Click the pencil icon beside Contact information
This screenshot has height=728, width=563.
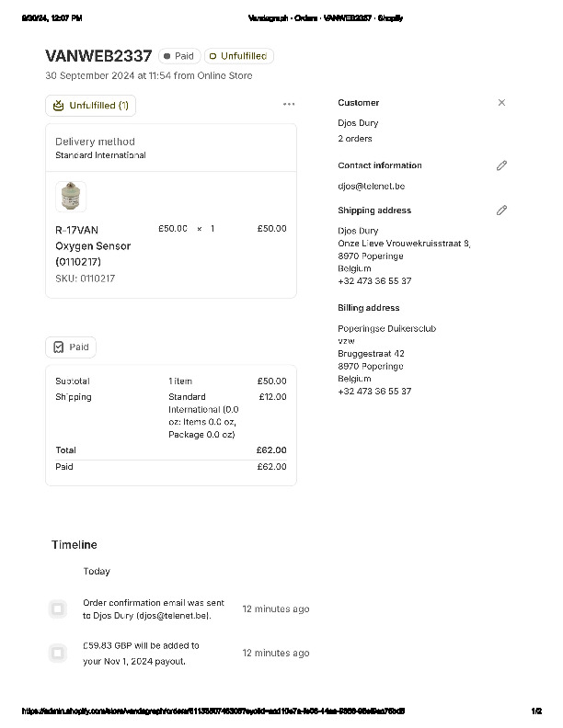click(x=501, y=165)
